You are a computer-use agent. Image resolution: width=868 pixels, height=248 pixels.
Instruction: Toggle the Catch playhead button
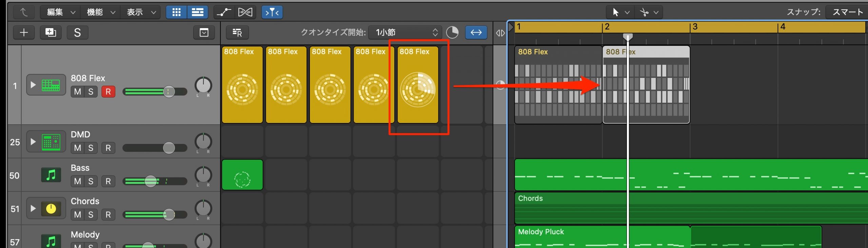tap(272, 12)
